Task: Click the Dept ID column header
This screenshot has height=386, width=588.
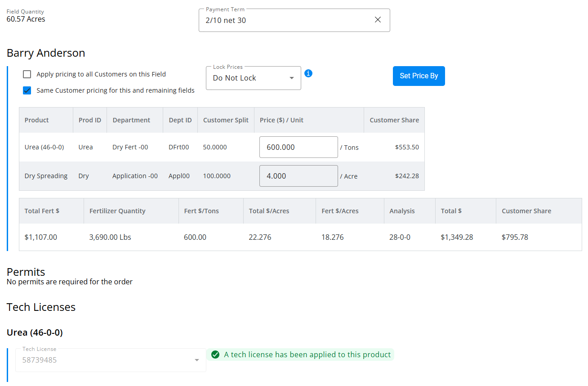Action: (x=180, y=120)
